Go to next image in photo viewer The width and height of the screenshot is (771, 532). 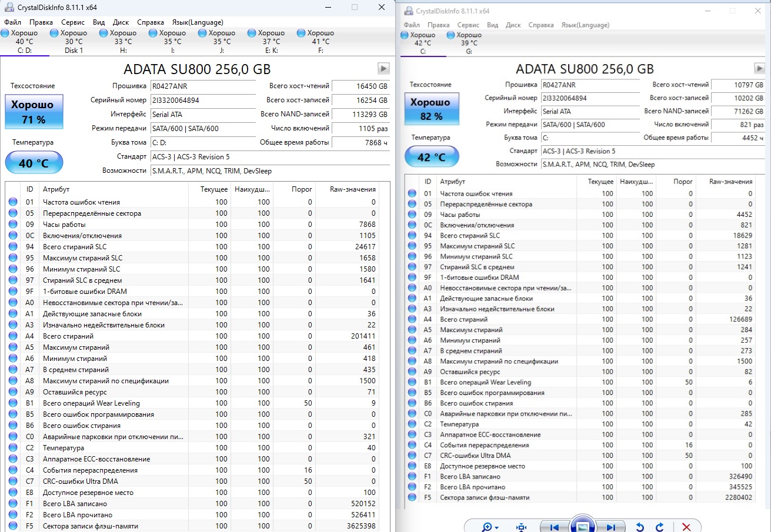[611, 527]
